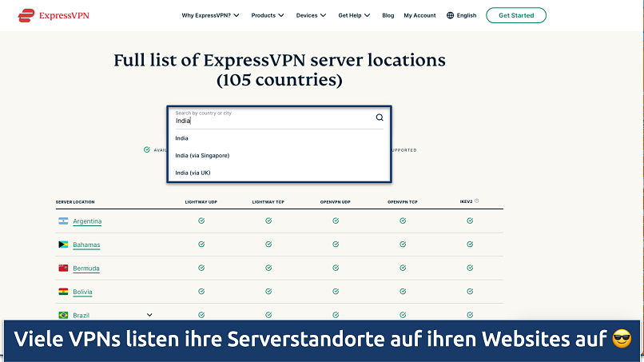Open the Argentina server link
Screen dimensions: 644x362
(x=87, y=221)
